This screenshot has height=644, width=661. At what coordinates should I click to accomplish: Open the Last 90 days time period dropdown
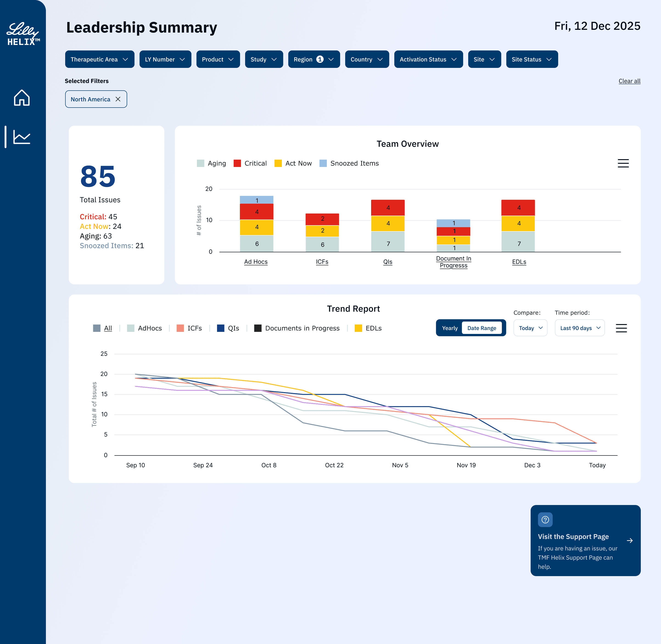click(x=580, y=328)
